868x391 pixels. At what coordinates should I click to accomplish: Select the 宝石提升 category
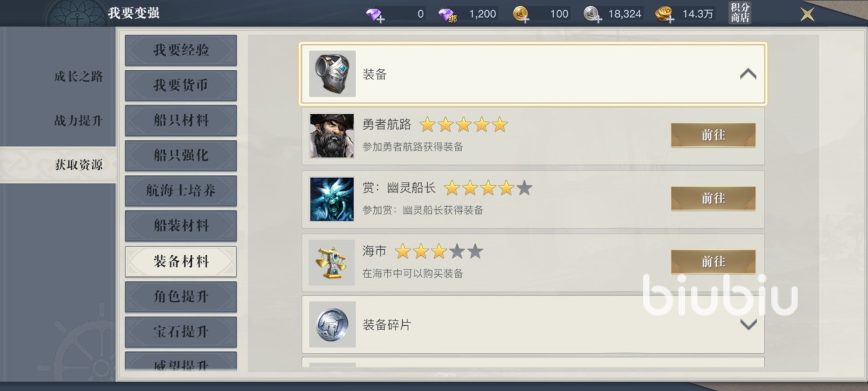[x=181, y=332]
